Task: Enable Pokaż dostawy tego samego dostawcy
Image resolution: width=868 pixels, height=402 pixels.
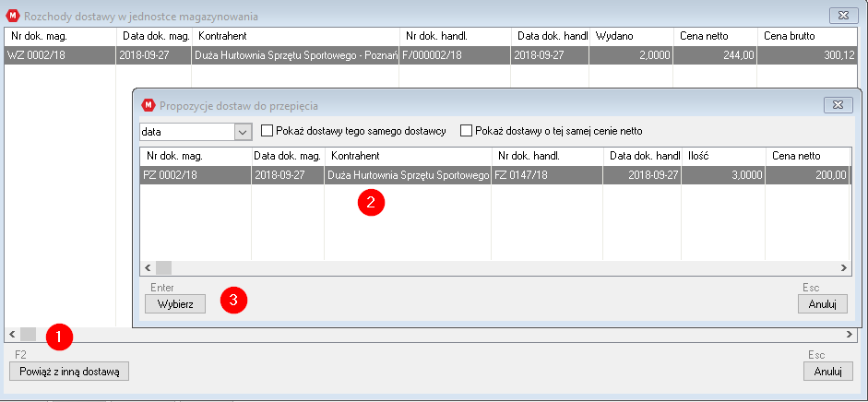Action: pyautogui.click(x=268, y=131)
